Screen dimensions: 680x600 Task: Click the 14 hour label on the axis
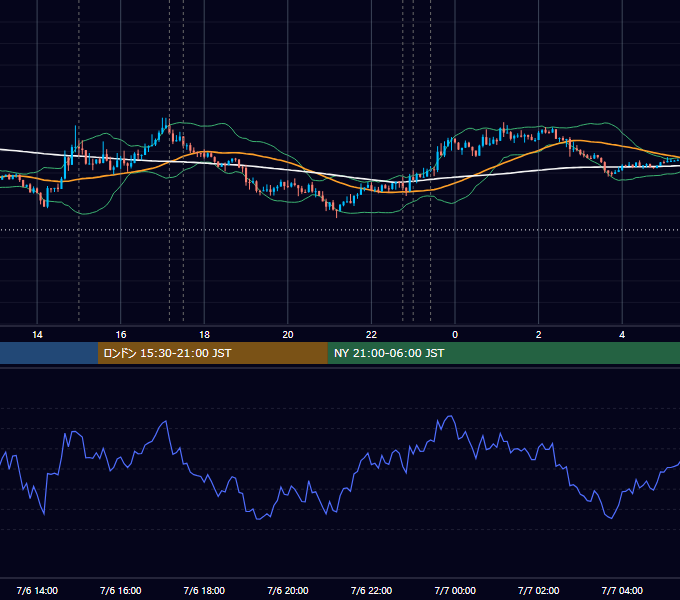(37, 335)
